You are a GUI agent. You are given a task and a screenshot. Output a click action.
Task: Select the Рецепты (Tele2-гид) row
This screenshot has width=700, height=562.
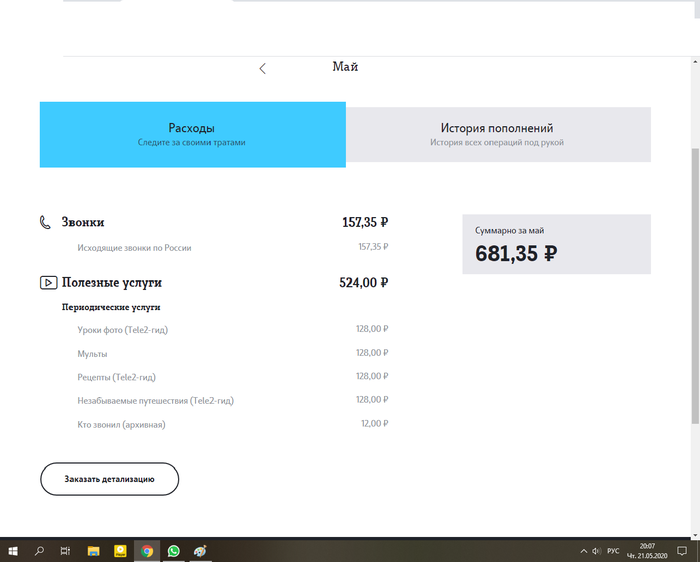pos(232,377)
